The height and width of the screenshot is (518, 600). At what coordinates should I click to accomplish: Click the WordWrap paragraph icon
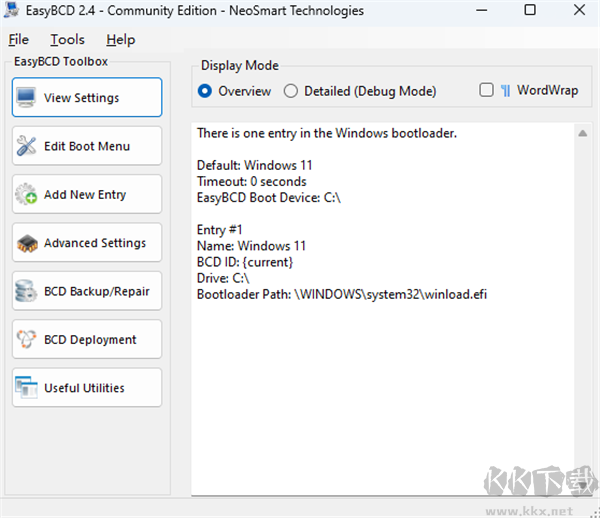click(506, 91)
